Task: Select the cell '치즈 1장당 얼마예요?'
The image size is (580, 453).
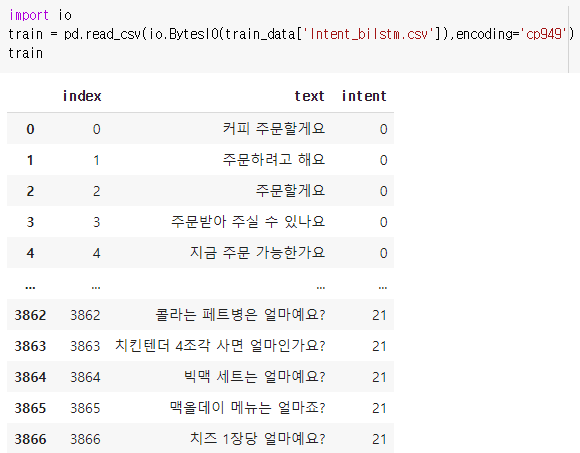Action: click(257, 439)
